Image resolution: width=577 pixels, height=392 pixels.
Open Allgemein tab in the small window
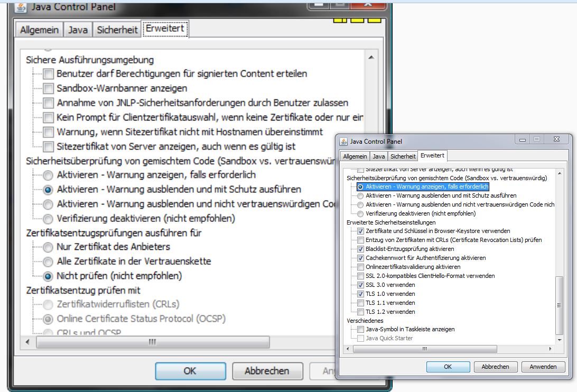[355, 156]
